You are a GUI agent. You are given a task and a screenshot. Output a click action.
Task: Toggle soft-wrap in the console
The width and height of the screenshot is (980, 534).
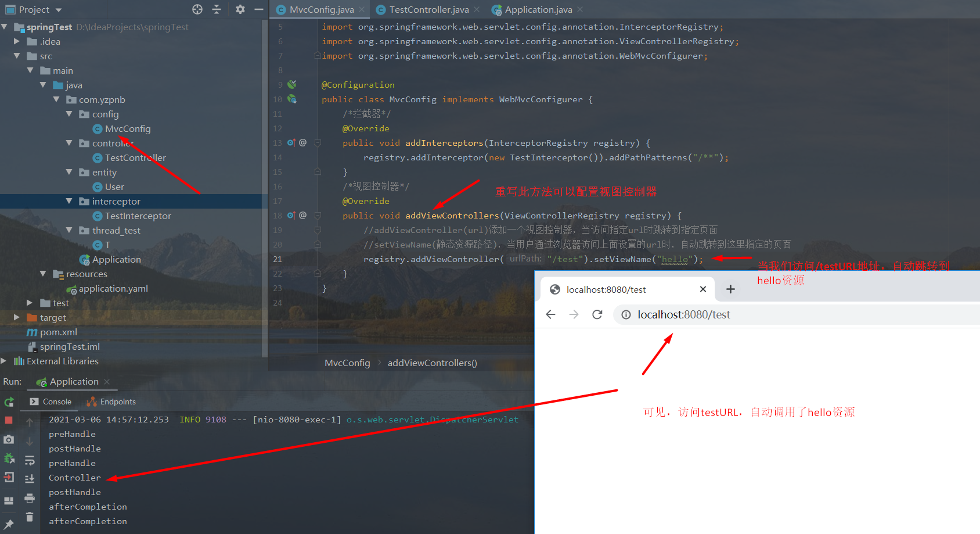click(30, 461)
